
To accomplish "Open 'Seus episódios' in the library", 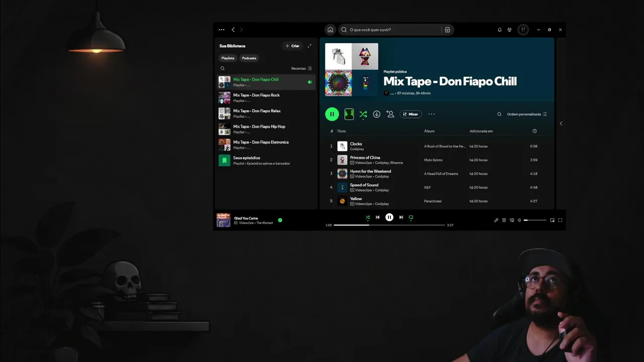I will [266, 160].
